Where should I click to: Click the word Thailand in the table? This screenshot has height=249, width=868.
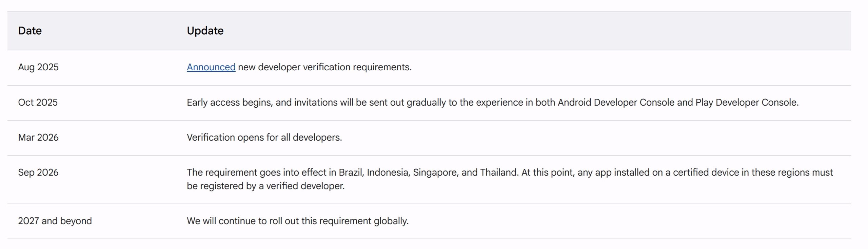(x=499, y=173)
